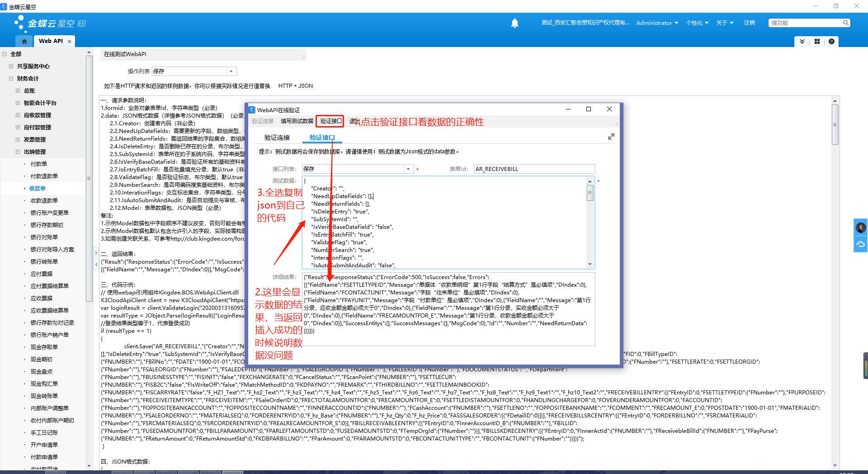Expand the 应收款管理 node
This screenshot has height=474, width=868.
[x=18, y=115]
